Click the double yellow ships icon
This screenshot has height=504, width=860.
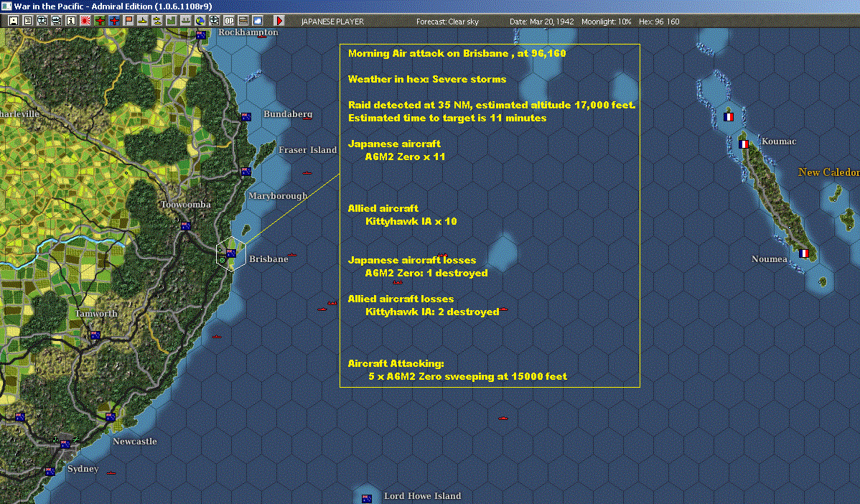click(157, 21)
